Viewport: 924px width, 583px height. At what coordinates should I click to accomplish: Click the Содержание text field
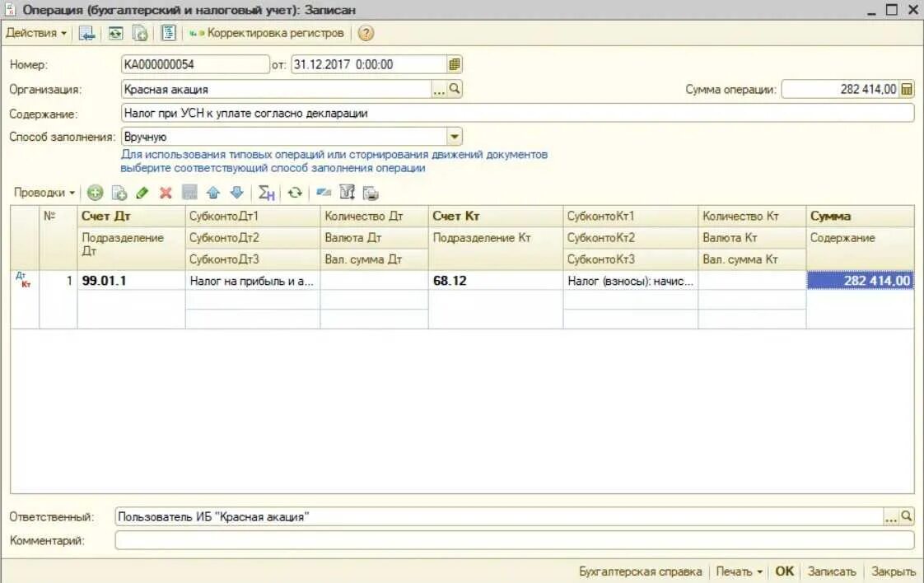pos(517,113)
